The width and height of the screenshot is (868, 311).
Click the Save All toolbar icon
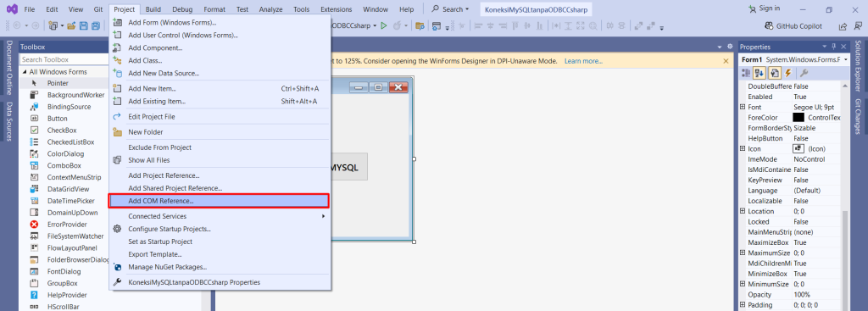point(95,26)
